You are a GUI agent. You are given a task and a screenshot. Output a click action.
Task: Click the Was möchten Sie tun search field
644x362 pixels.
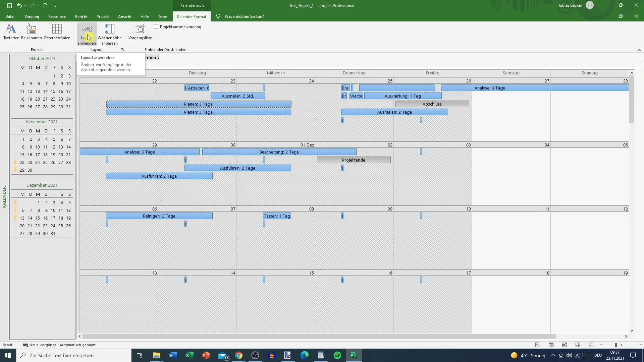pos(244,16)
